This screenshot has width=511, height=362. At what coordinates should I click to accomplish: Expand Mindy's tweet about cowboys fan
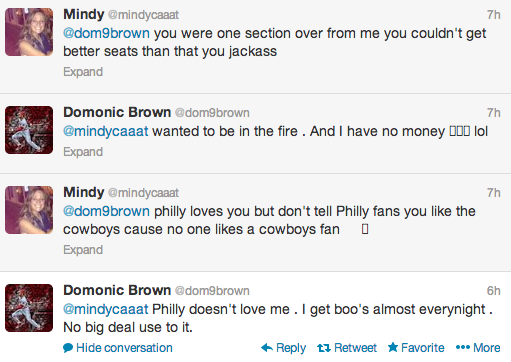pyautogui.click(x=83, y=250)
